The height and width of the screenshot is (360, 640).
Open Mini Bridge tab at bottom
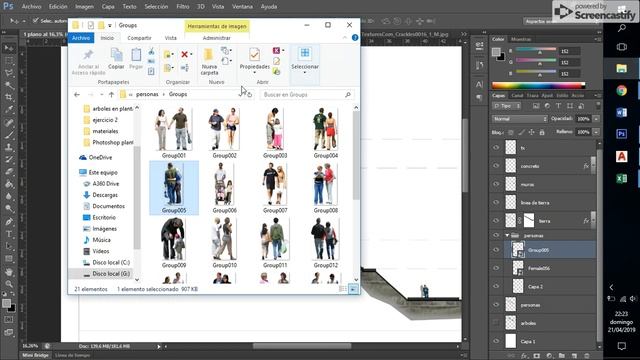[x=36, y=355]
